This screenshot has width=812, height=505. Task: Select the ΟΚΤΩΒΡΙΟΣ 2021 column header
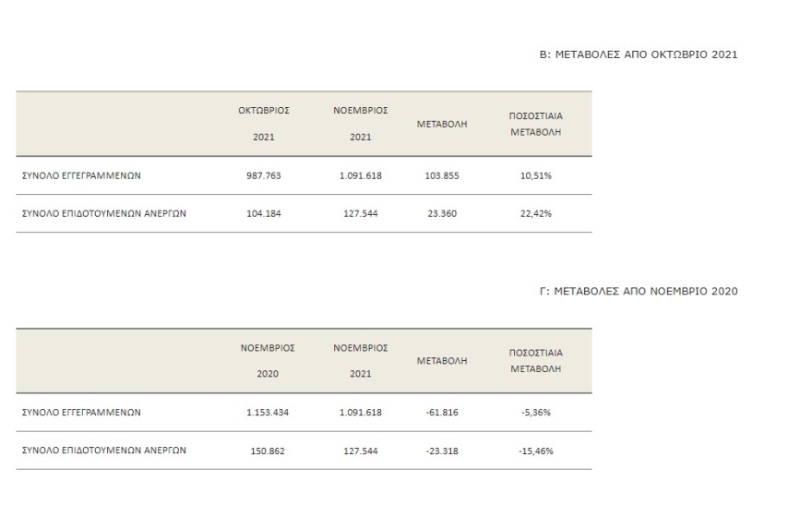point(265,123)
